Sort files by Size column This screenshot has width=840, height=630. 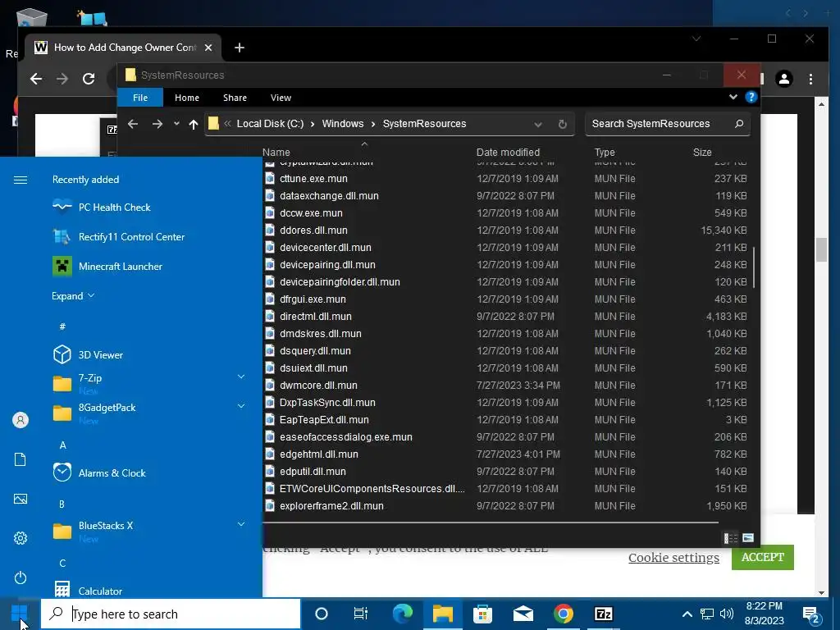(702, 152)
